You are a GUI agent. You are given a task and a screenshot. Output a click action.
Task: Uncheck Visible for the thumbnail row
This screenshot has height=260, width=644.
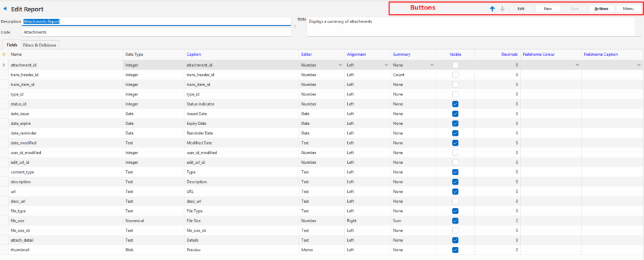pos(455,249)
